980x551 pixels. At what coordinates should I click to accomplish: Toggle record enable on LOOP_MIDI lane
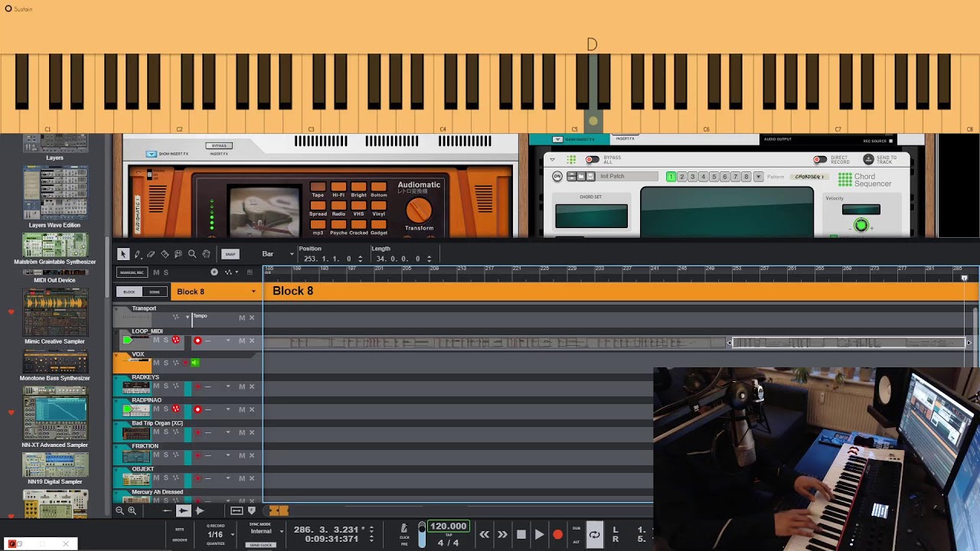tap(198, 341)
